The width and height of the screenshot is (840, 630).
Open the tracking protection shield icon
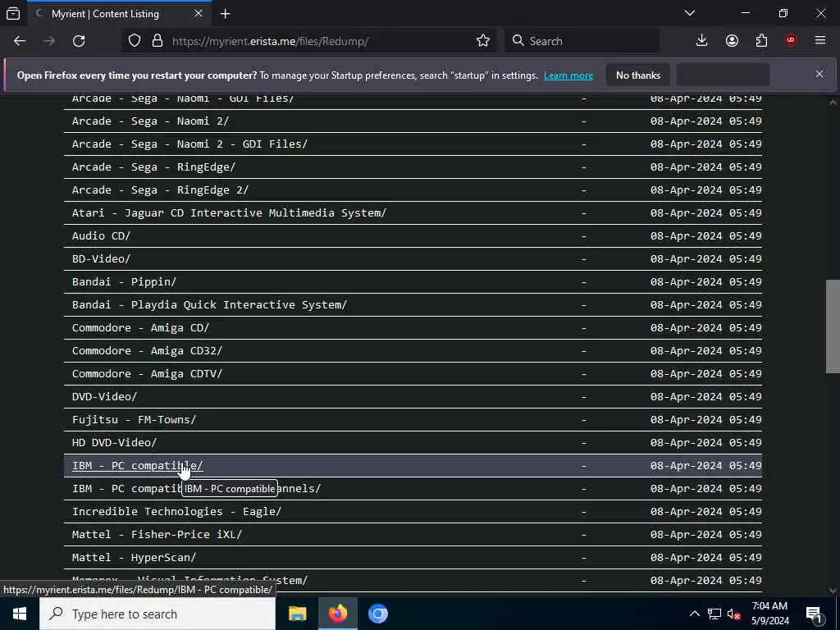(x=135, y=41)
